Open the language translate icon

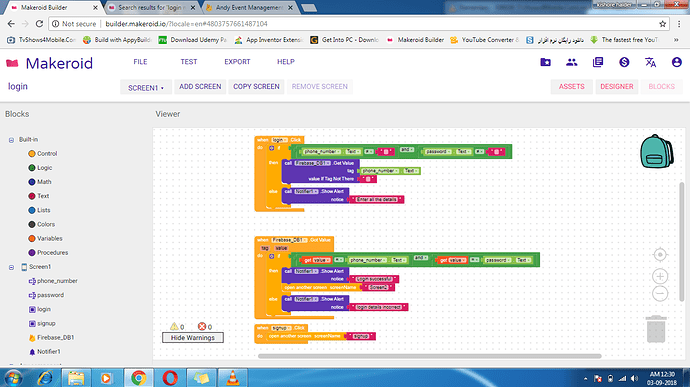point(650,62)
